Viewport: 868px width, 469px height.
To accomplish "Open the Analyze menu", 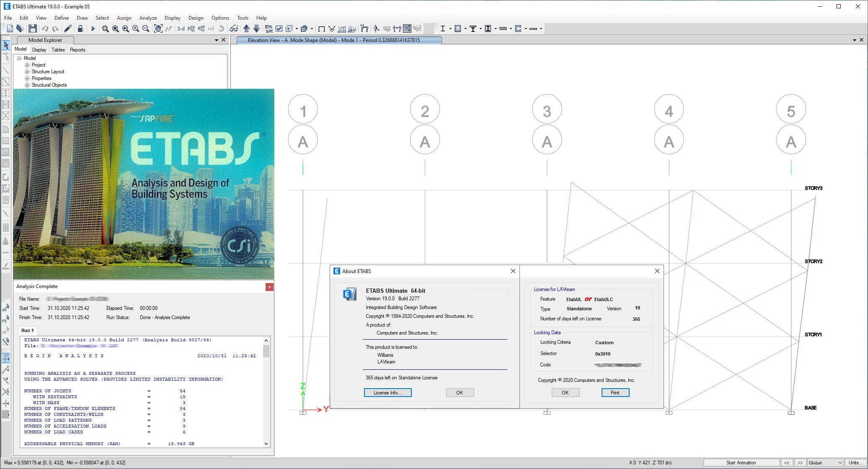I will point(148,18).
